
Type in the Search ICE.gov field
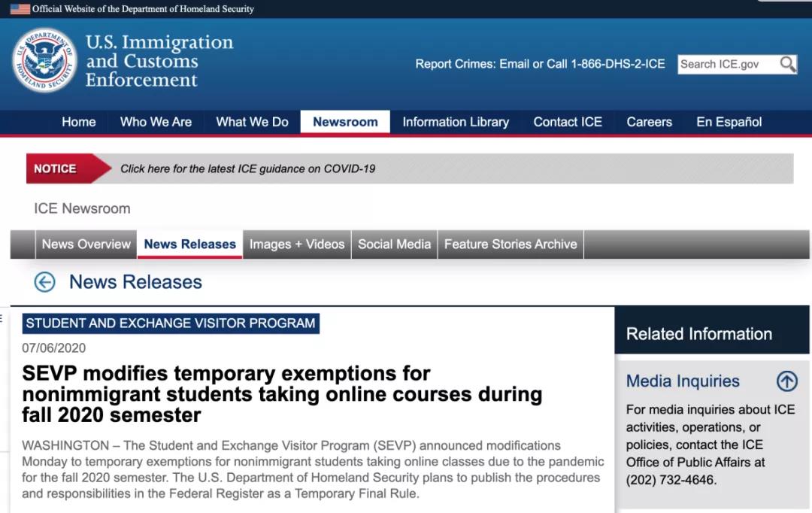(x=726, y=65)
